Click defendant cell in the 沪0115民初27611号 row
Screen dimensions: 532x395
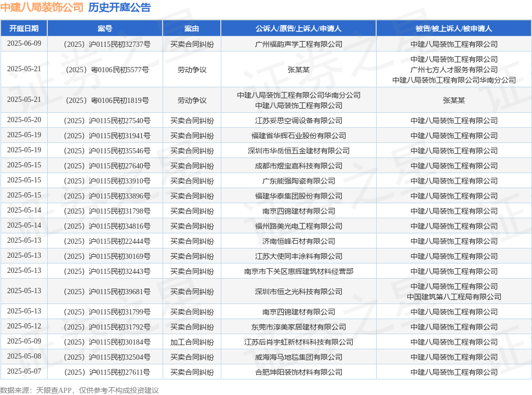pyautogui.click(x=454, y=372)
